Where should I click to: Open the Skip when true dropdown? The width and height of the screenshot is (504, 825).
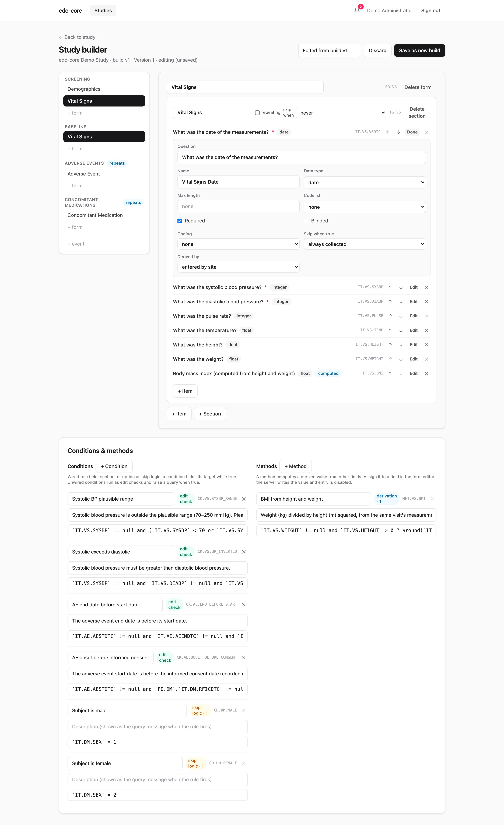(365, 244)
